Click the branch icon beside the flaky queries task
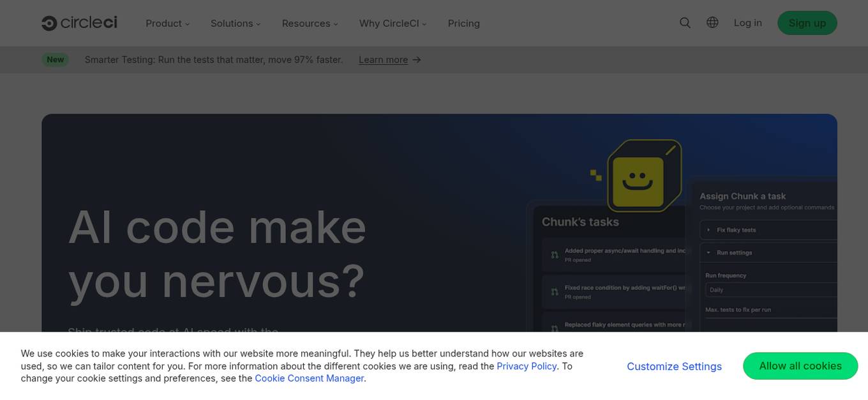Image resolution: width=868 pixels, height=400 pixels. (554, 327)
